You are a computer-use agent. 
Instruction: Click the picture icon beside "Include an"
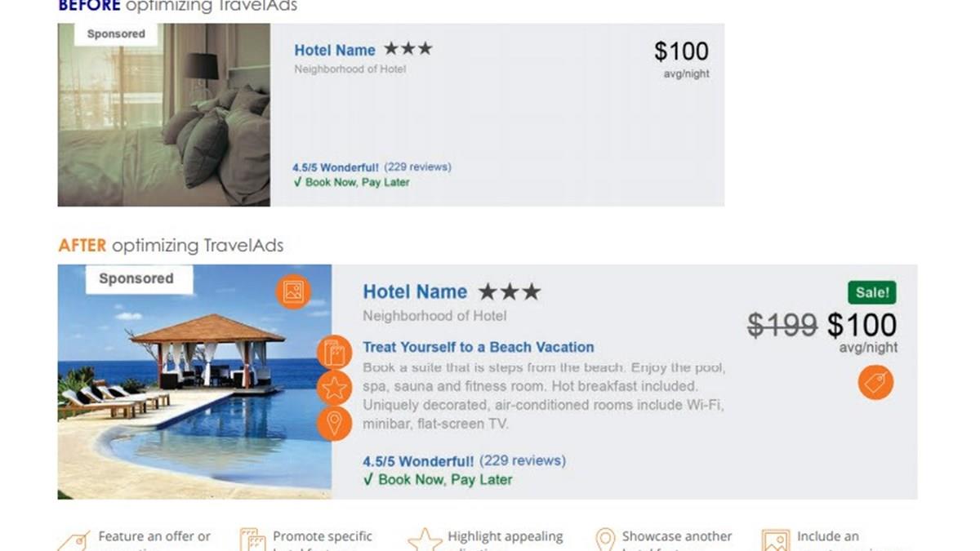pos(775,540)
